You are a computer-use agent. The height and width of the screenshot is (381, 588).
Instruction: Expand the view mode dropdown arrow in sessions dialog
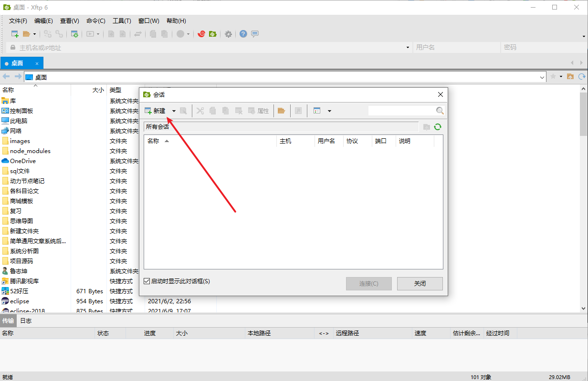tap(329, 111)
